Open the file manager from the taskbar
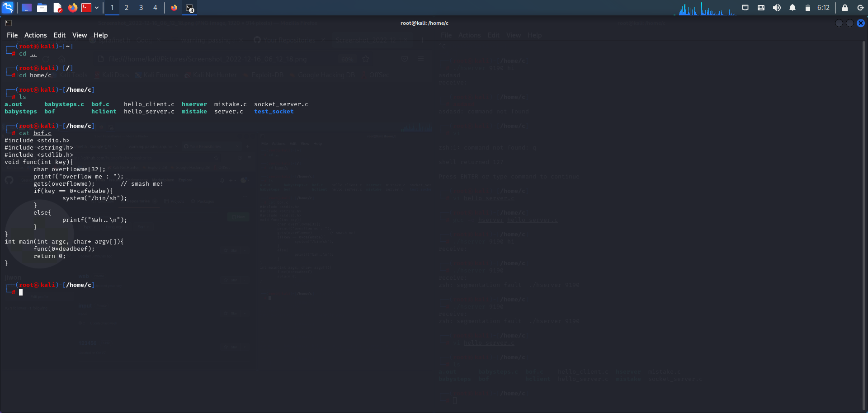Image resolution: width=868 pixels, height=413 pixels. pyautogui.click(x=42, y=8)
